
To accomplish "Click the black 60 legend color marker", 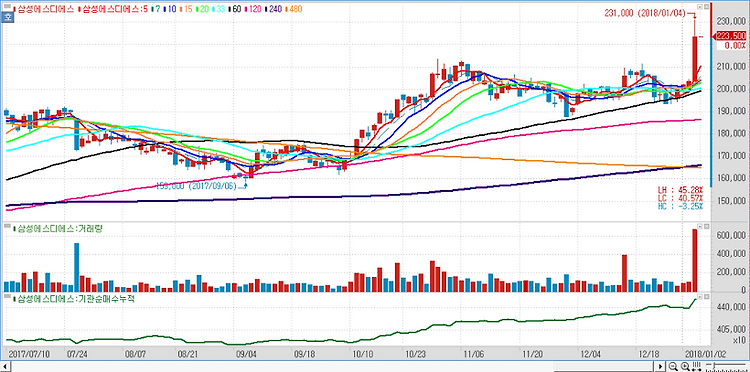I will 230,9.
